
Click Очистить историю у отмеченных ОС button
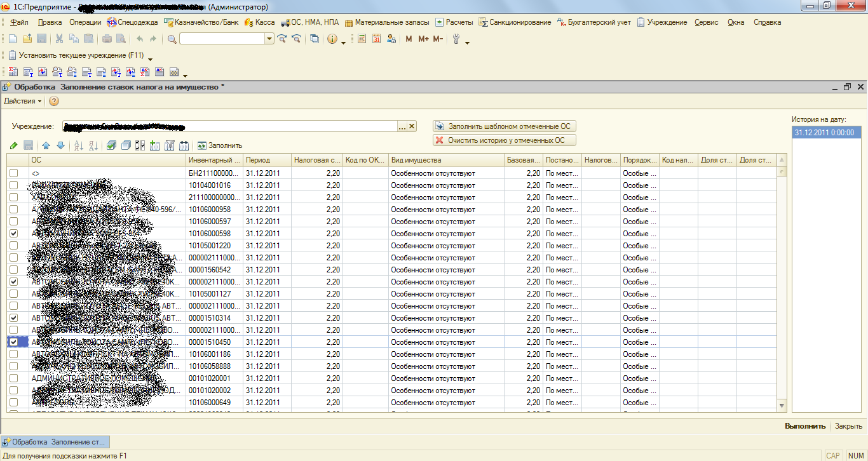coord(505,140)
